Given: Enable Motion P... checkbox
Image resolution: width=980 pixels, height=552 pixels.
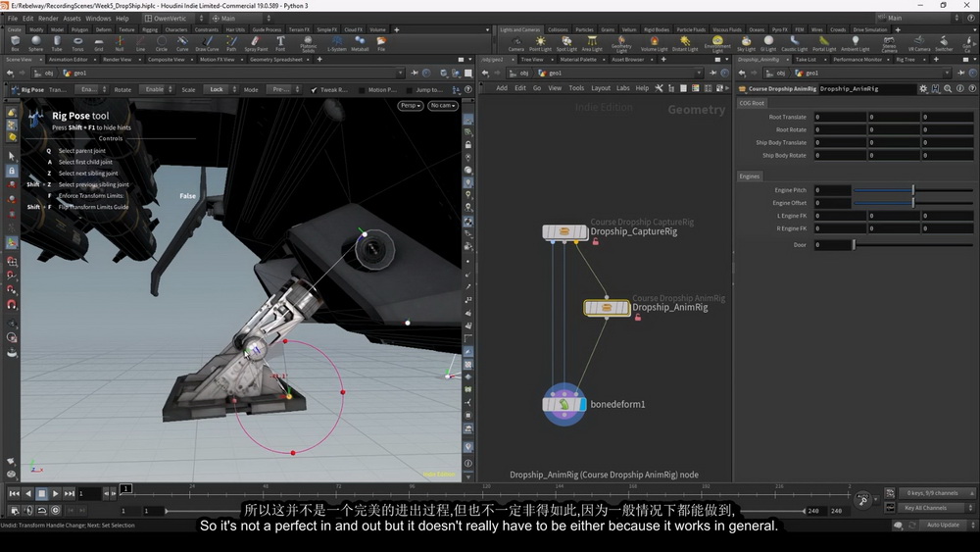Looking at the screenshot, I should tap(362, 89).
